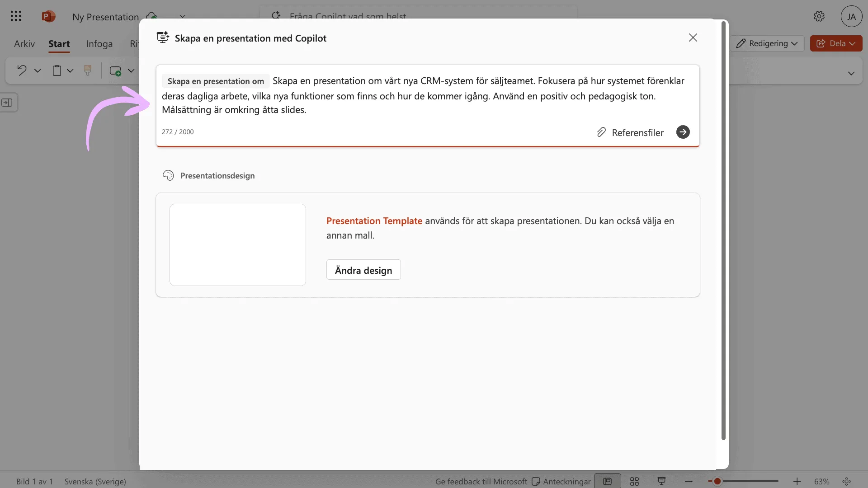
Task: Click Bild 1 av 1 indicator
Action: point(34,482)
